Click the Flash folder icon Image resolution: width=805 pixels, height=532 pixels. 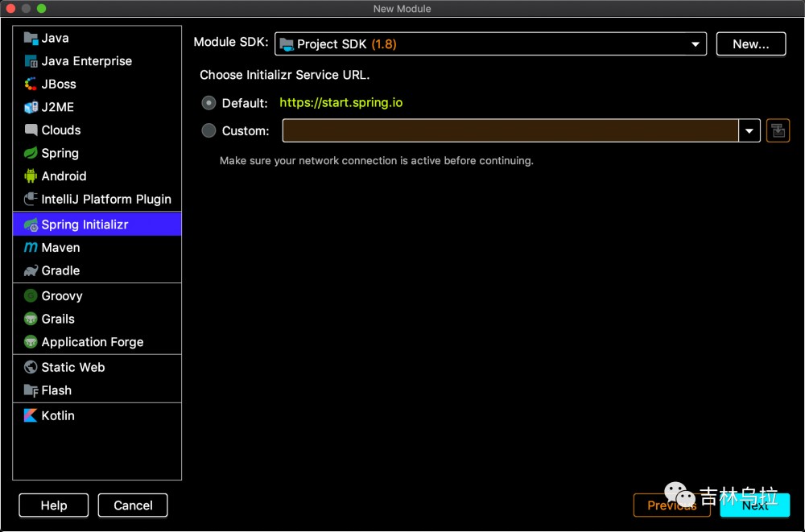pyautogui.click(x=31, y=390)
